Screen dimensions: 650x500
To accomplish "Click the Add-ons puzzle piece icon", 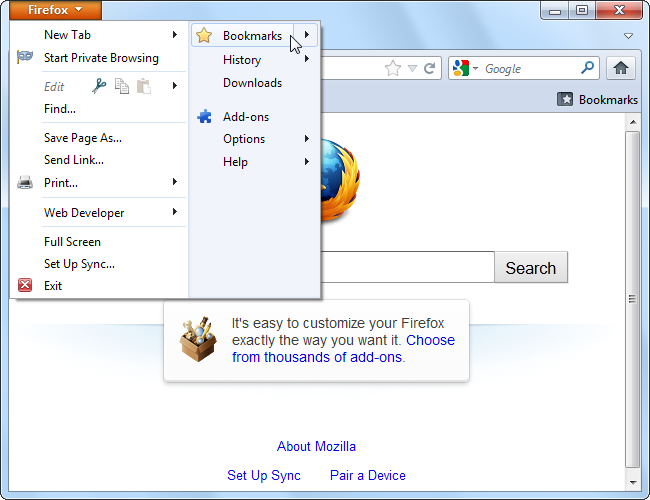I will coord(204,117).
